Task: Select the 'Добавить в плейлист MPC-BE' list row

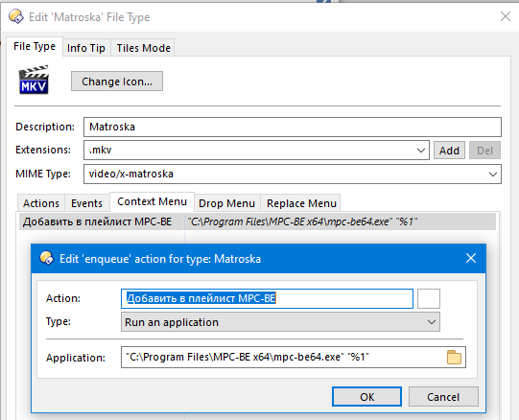Action: coord(257,222)
